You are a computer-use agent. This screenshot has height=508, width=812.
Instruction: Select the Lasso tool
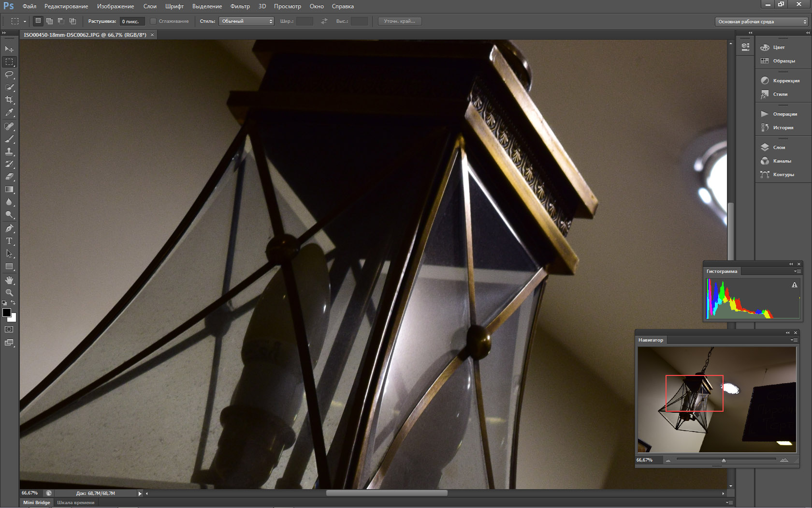pyautogui.click(x=9, y=75)
